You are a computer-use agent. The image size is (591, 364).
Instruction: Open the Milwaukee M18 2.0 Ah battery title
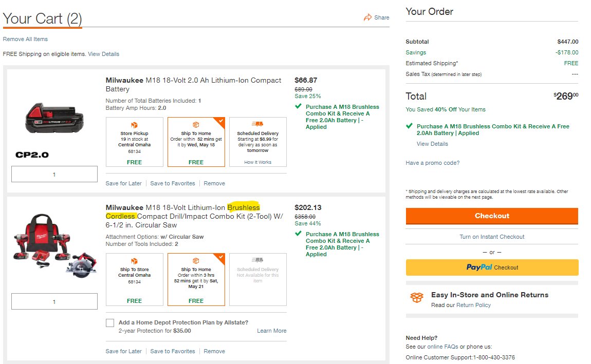[193, 85]
